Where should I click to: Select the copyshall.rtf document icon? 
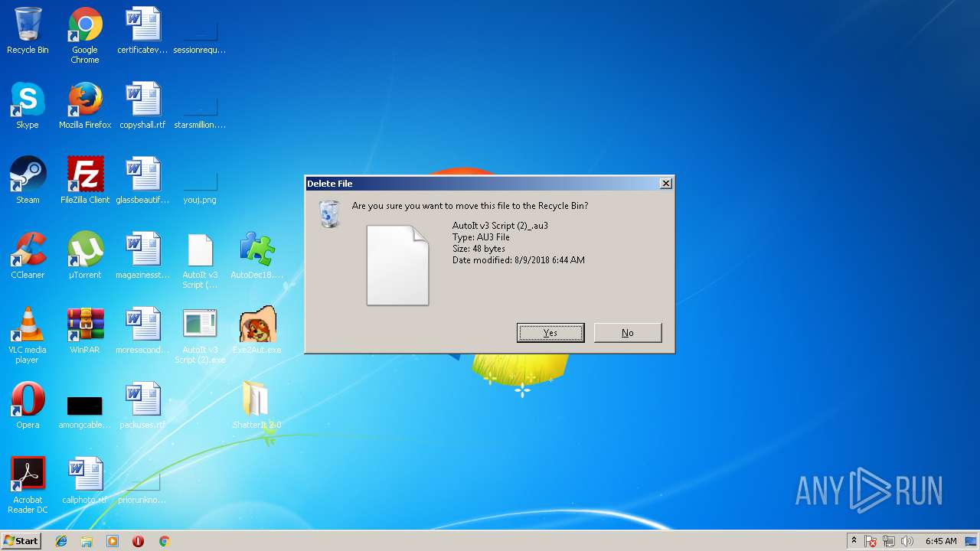coord(142,106)
